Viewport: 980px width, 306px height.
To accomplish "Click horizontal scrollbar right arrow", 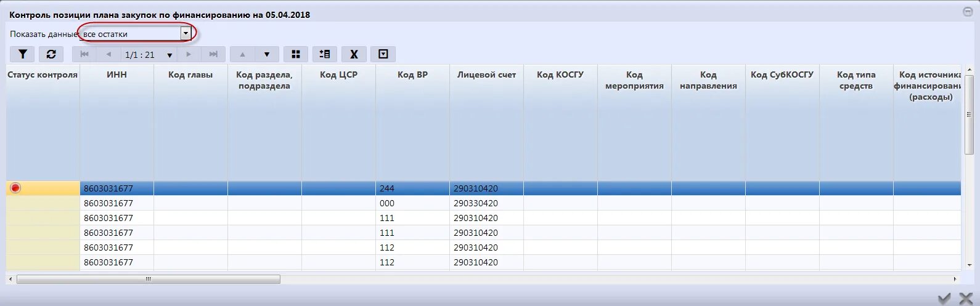I will click(955, 280).
